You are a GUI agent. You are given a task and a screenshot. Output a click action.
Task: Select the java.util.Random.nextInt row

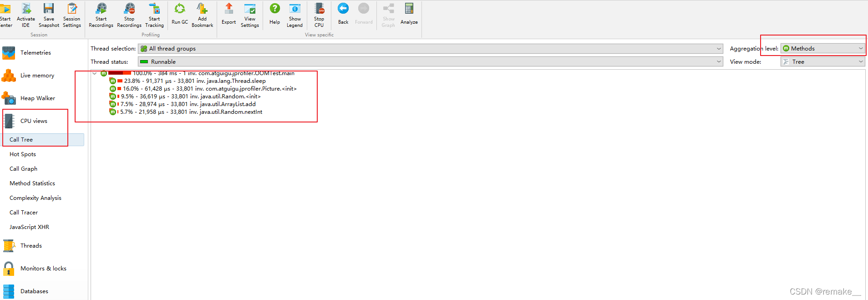coord(186,112)
